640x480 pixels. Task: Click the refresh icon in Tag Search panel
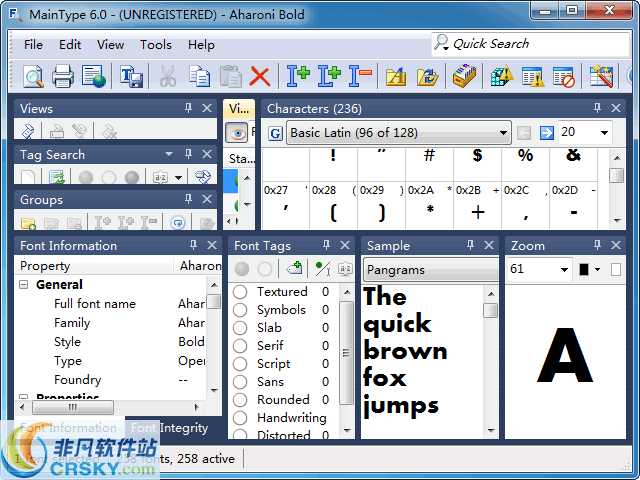pos(57,177)
